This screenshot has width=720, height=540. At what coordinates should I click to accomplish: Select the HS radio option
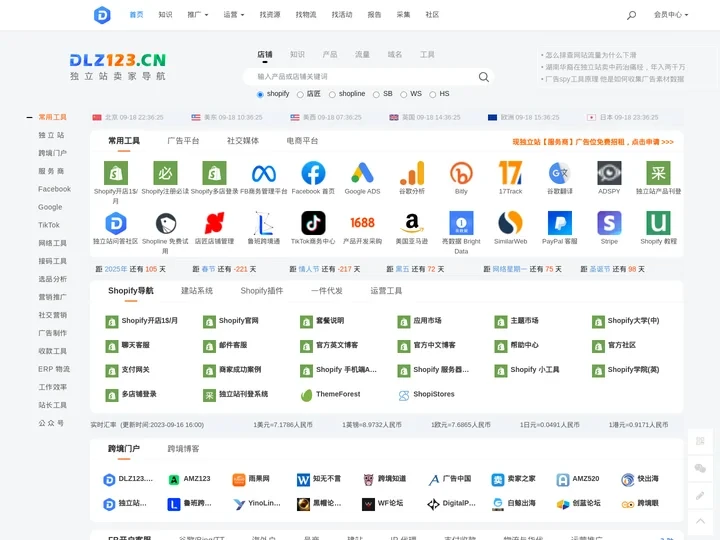click(433, 94)
